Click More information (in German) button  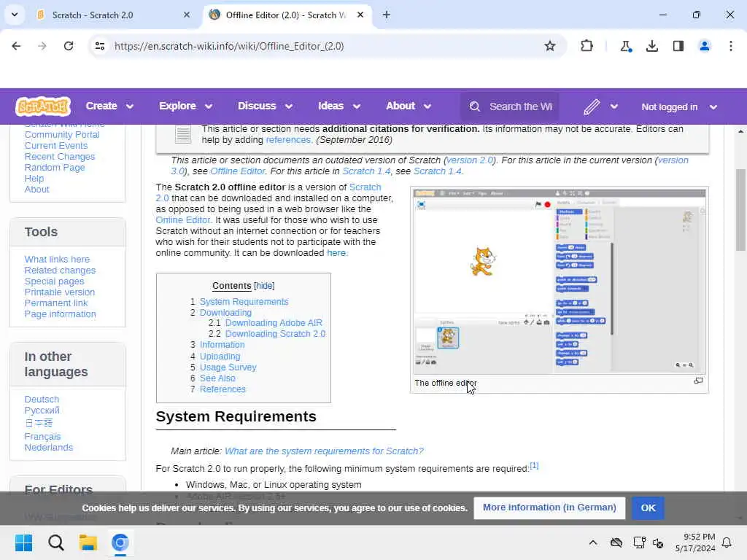pyautogui.click(x=549, y=507)
